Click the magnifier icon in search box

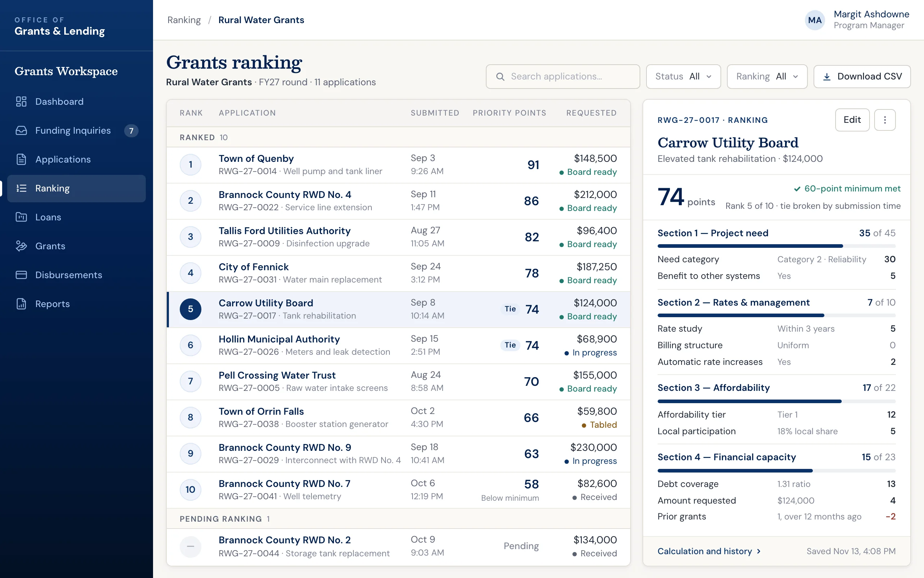click(500, 77)
